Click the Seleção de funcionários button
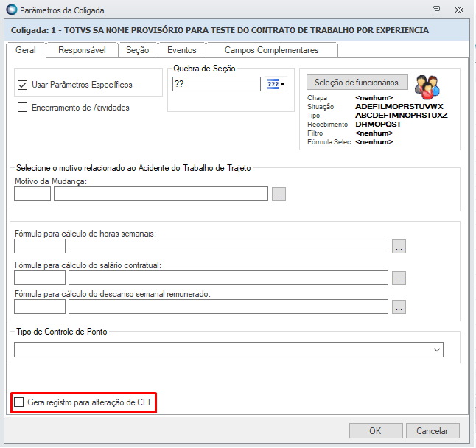Image resolution: width=476 pixels, height=448 pixels. coord(357,83)
